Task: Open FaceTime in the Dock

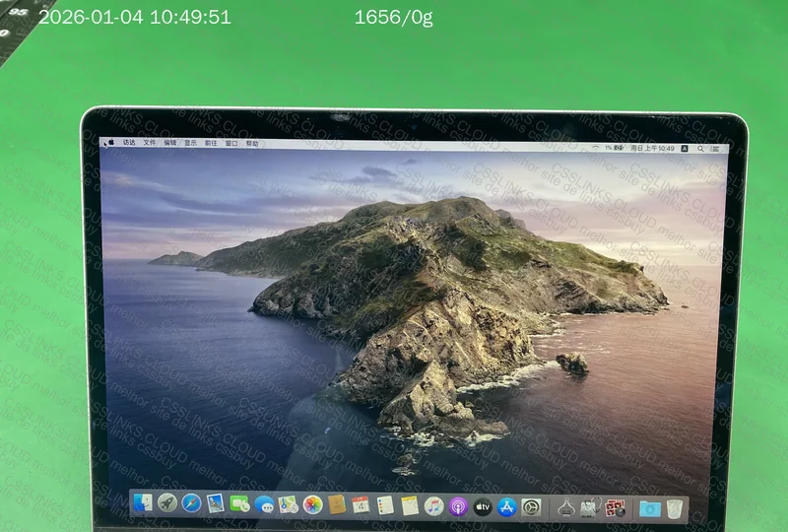Action: click(239, 503)
